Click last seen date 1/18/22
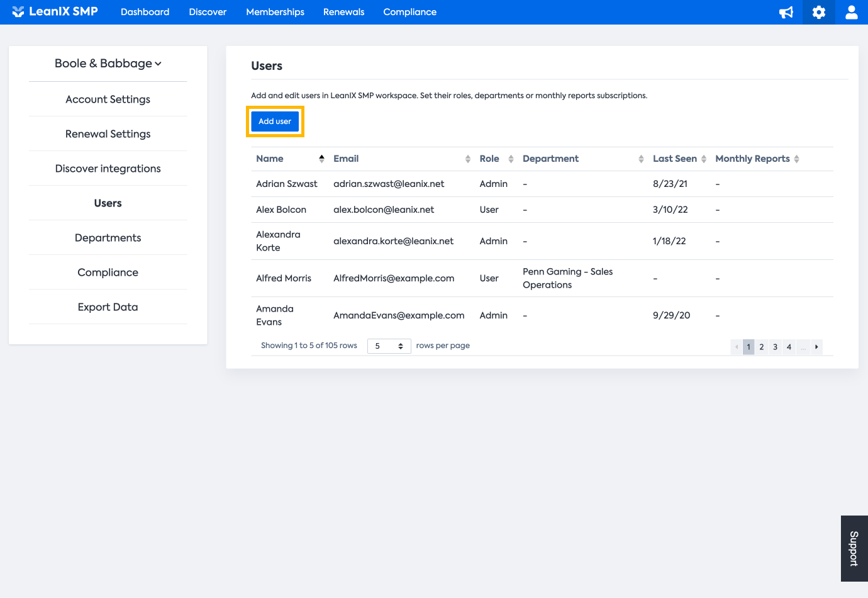868x598 pixels. click(x=669, y=241)
